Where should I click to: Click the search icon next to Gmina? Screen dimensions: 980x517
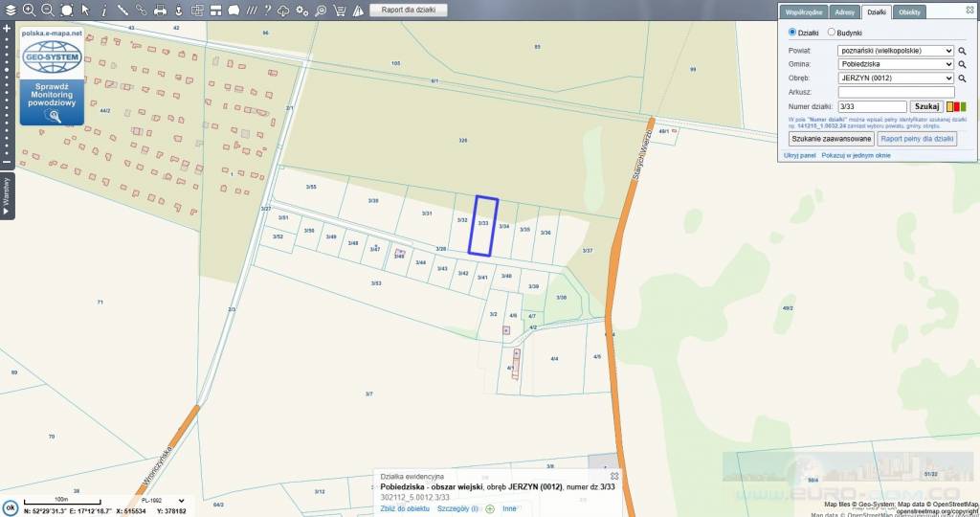click(x=963, y=64)
